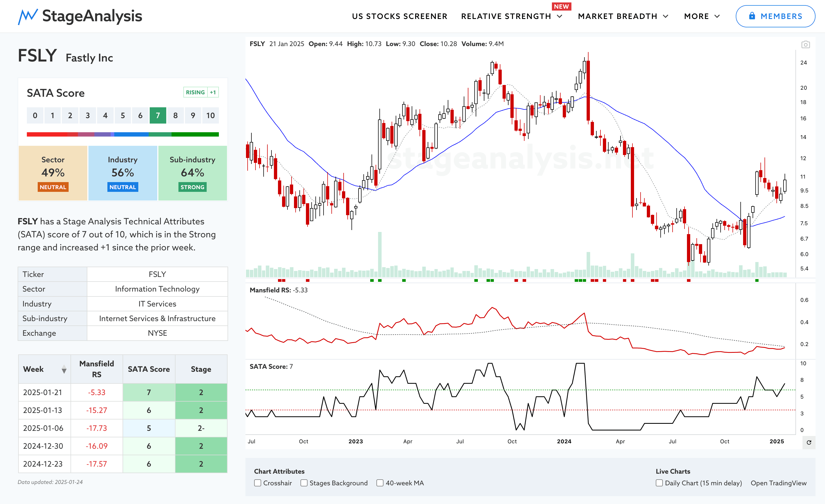
Task: Click the Week column header
Action: pyautogui.click(x=44, y=369)
